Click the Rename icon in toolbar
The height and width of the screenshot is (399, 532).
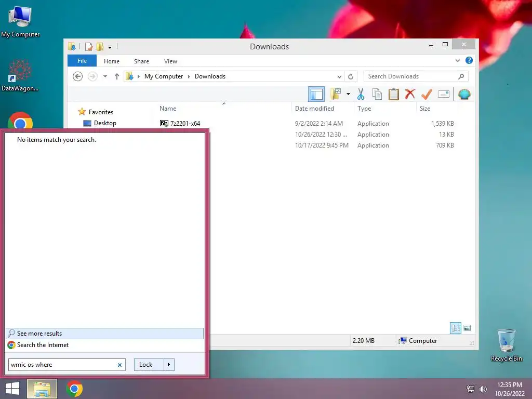[x=444, y=94]
